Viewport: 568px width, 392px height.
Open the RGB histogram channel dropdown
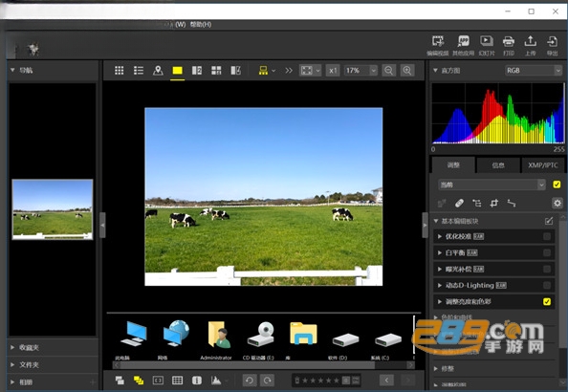[x=534, y=71]
